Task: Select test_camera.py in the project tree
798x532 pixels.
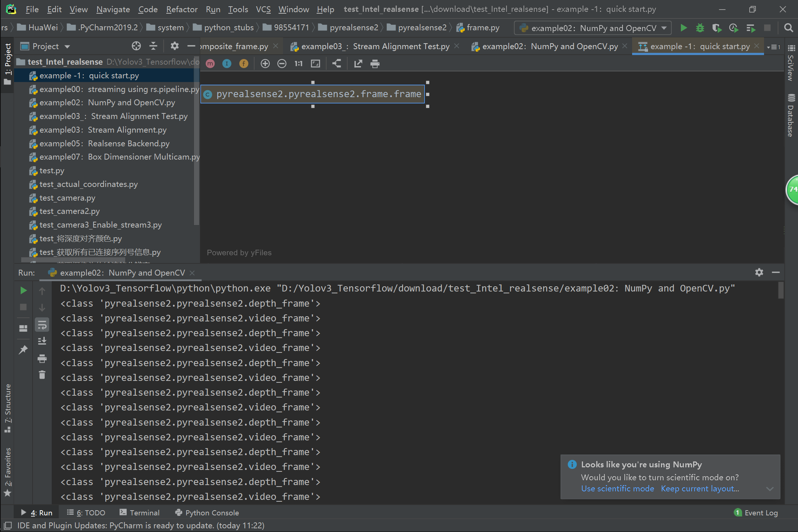Action: click(67, 198)
